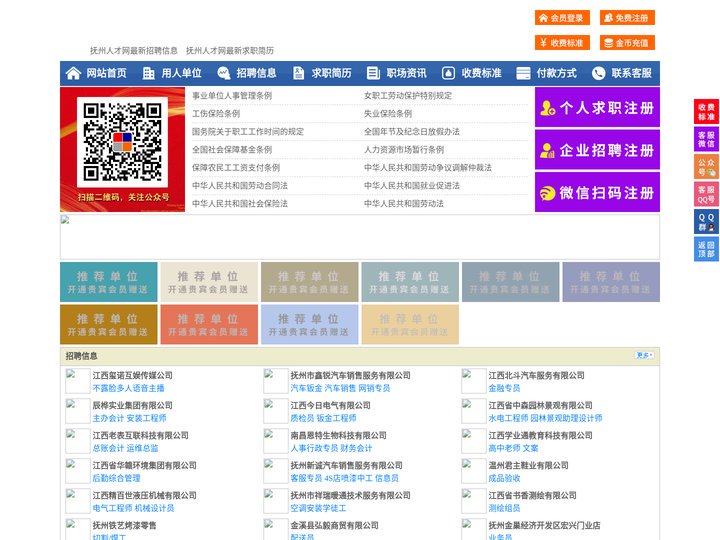Click the building icon next to 用人单位

click(x=148, y=73)
